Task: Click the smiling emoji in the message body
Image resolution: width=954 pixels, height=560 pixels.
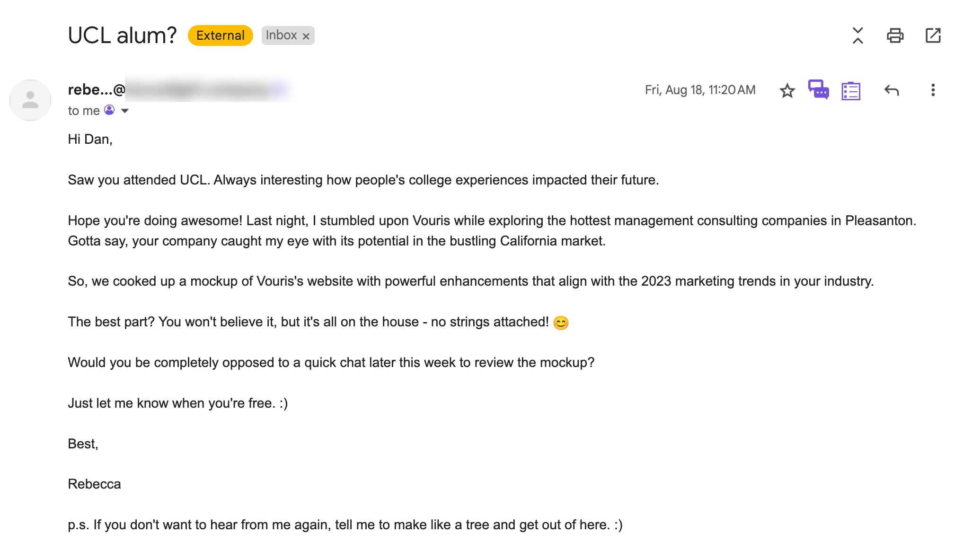Action: point(561,322)
